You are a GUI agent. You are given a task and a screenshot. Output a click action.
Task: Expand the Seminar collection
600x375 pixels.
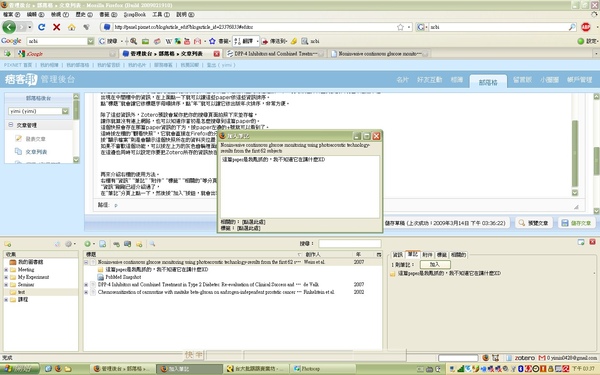(x=6, y=285)
